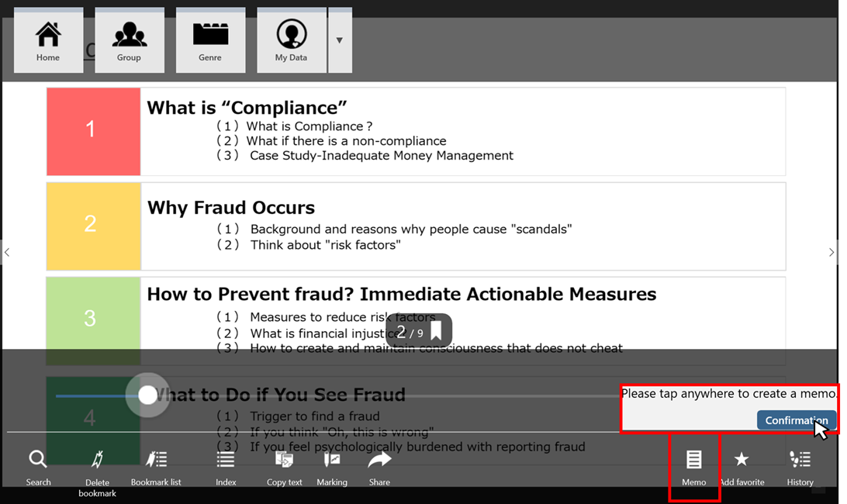Expand the dropdown arrow beside My Data
The height and width of the screenshot is (504, 847).
pos(340,40)
